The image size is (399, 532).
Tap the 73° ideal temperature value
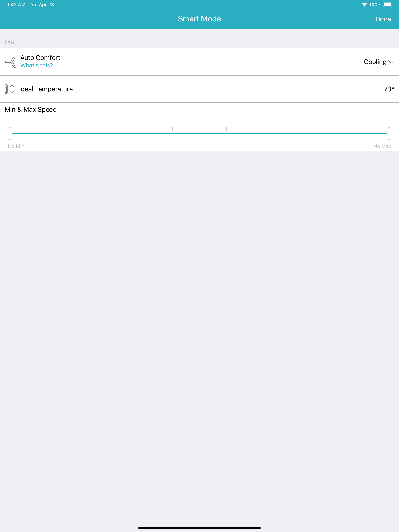(389, 89)
